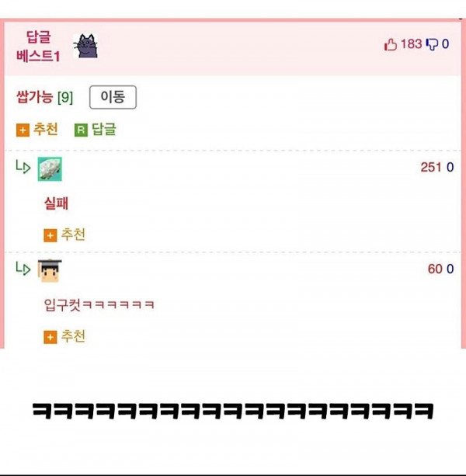Click the 답글 베스트1 label
This screenshot has height=476, width=466.
point(38,47)
